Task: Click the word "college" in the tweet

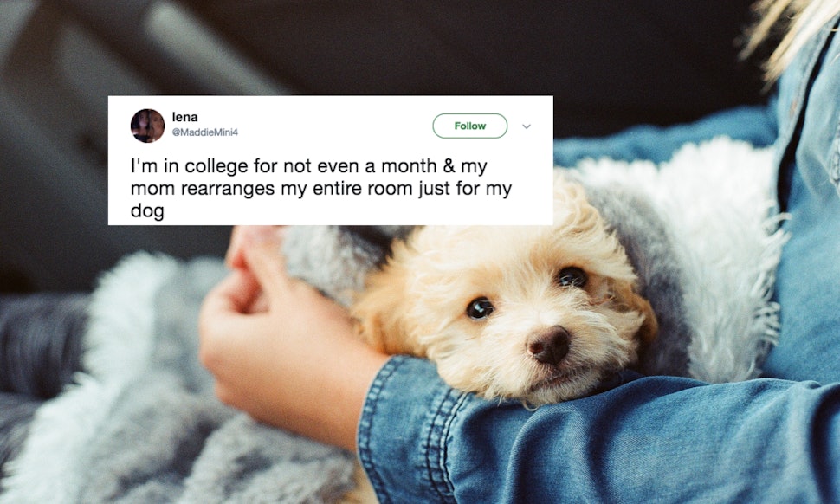Action: 216,167
